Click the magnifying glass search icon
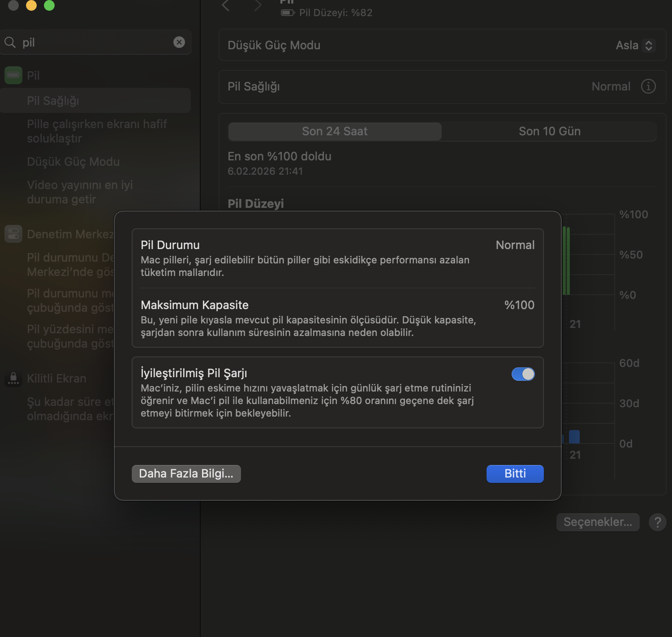672x637 pixels. click(x=10, y=43)
